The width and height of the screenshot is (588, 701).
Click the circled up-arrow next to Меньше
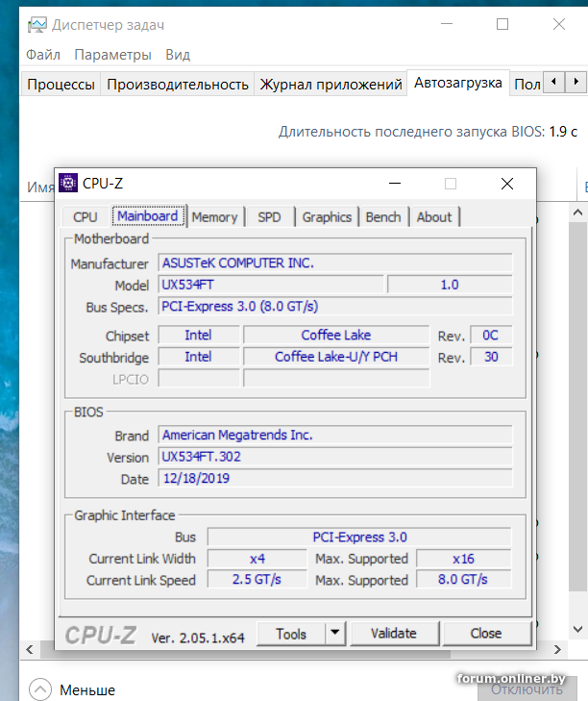click(40, 689)
